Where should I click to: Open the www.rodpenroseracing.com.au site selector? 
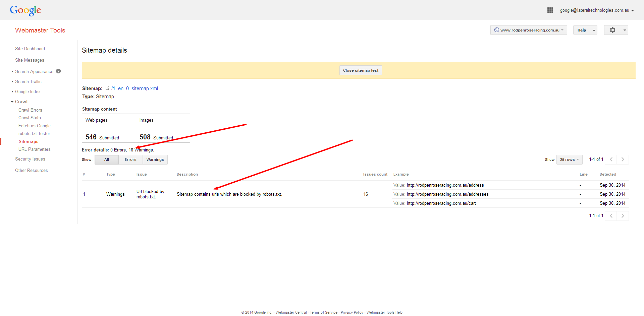coord(529,30)
